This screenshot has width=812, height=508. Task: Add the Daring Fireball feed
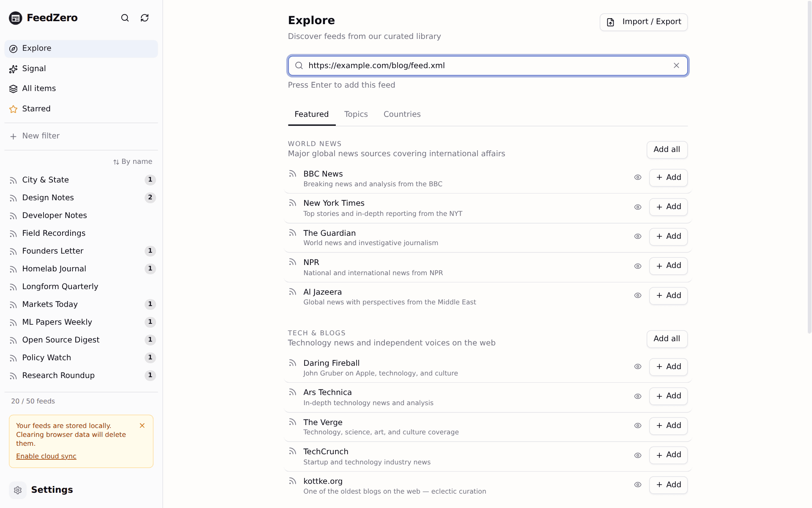[668, 367]
